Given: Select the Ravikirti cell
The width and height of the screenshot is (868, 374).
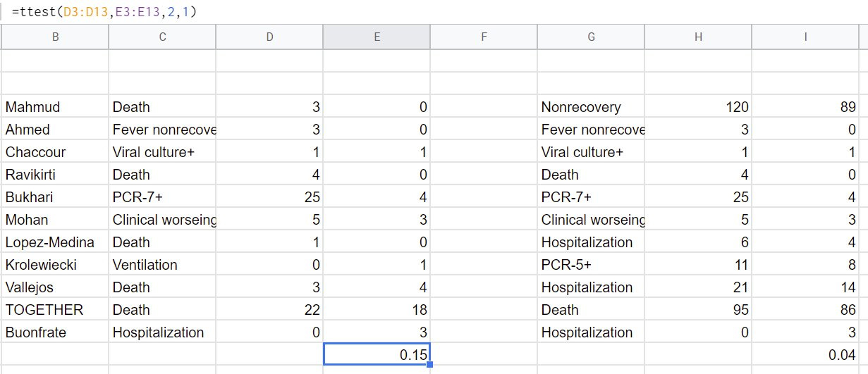Looking at the screenshot, I should point(55,175).
